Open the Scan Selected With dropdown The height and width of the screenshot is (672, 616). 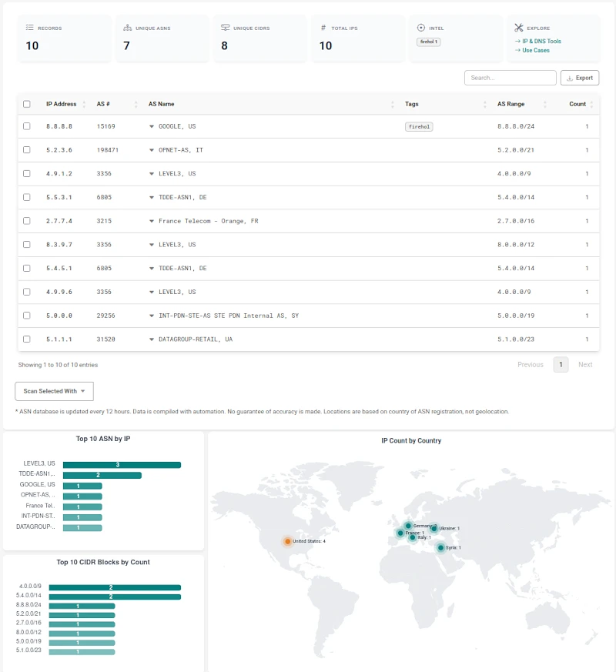pyautogui.click(x=54, y=391)
